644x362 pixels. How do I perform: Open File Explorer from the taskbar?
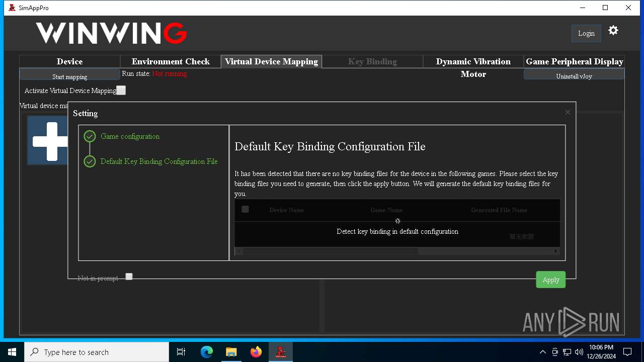(231, 352)
